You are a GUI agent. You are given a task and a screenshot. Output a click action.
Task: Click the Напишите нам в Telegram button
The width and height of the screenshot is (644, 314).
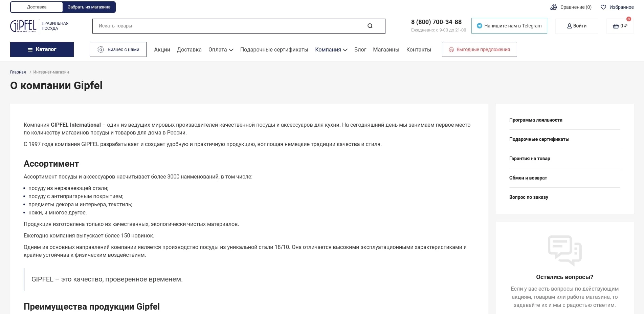click(509, 26)
